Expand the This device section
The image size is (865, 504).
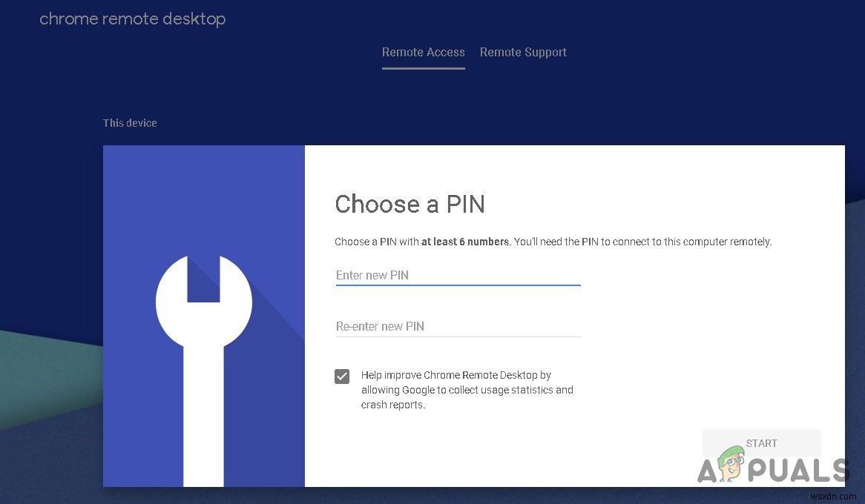click(130, 123)
